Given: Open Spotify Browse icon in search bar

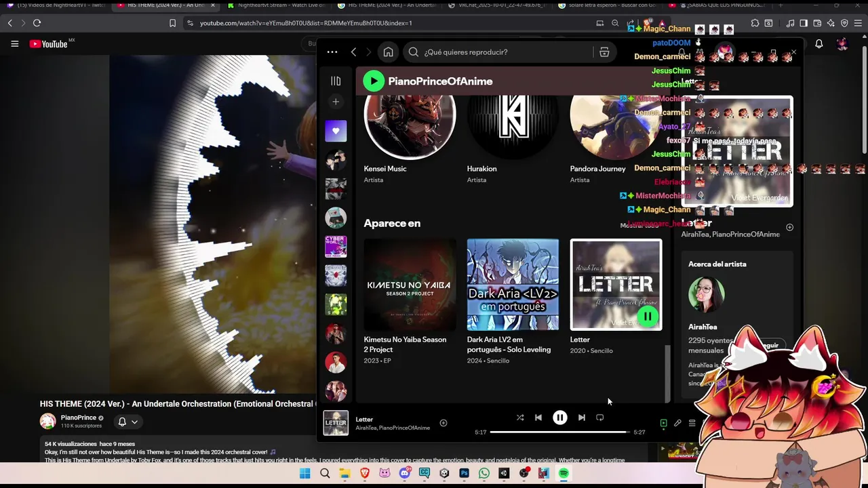Looking at the screenshot, I should click(604, 52).
